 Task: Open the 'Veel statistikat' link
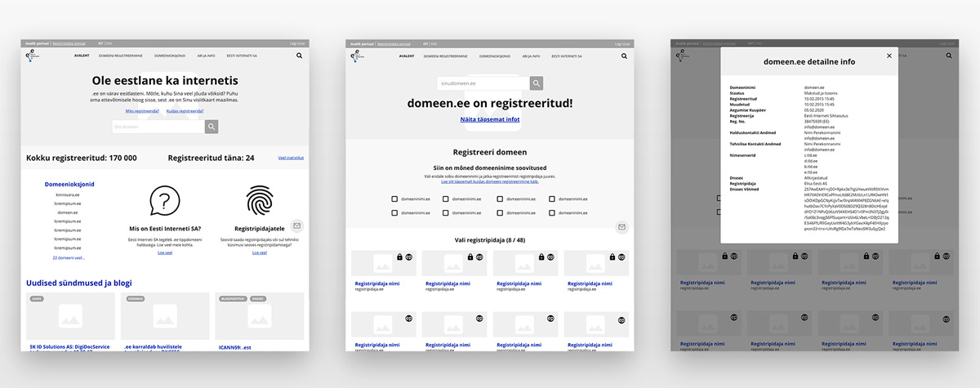click(x=291, y=158)
